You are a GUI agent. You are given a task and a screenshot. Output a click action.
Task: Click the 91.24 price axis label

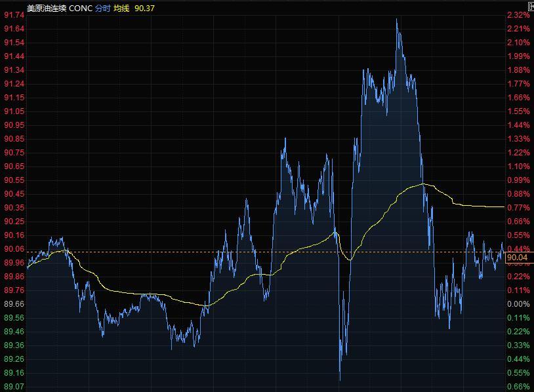point(14,84)
